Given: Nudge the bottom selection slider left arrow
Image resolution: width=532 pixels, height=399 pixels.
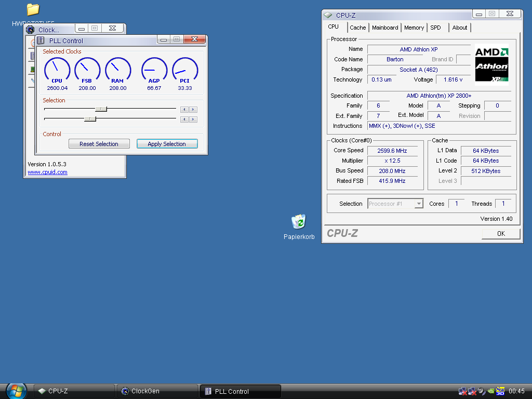Looking at the screenshot, I should (184, 119).
